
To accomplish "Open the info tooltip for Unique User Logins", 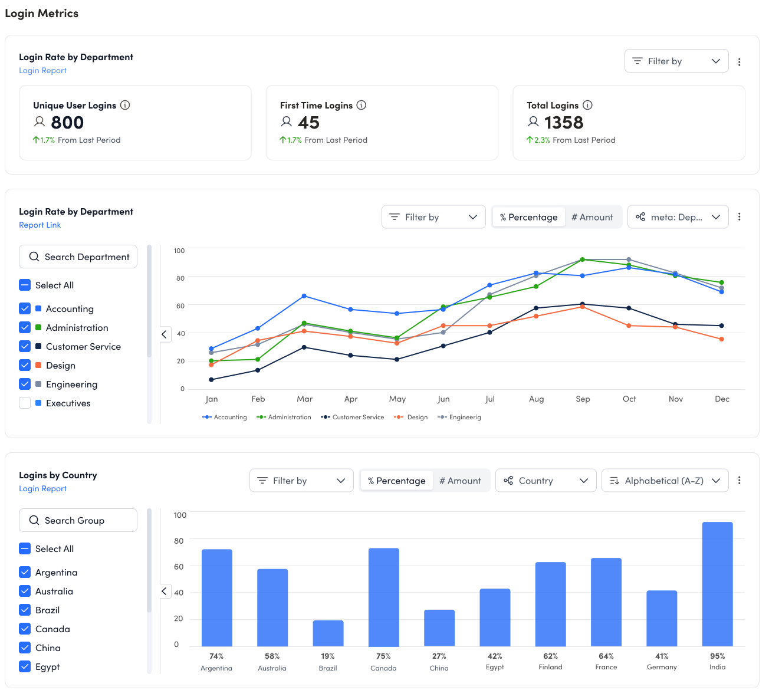I will point(124,105).
